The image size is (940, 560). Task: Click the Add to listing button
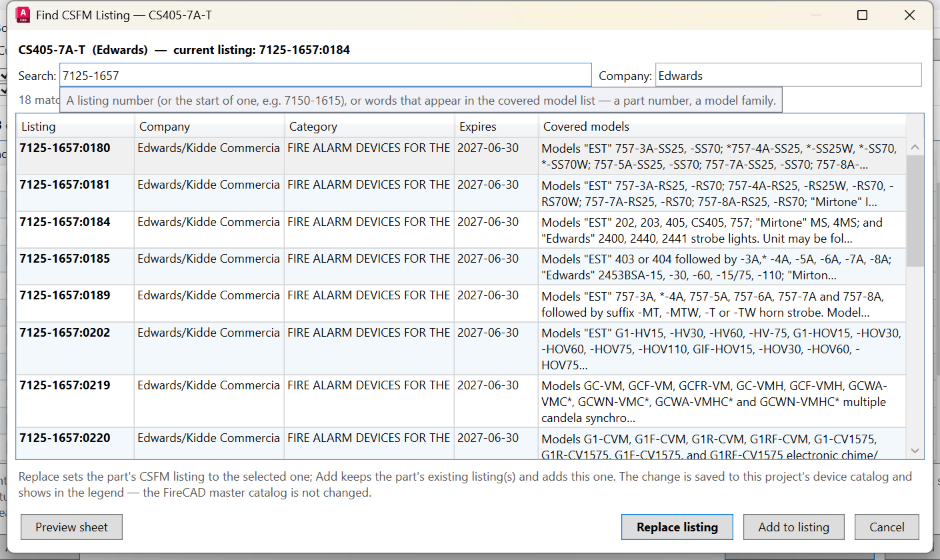[794, 527]
